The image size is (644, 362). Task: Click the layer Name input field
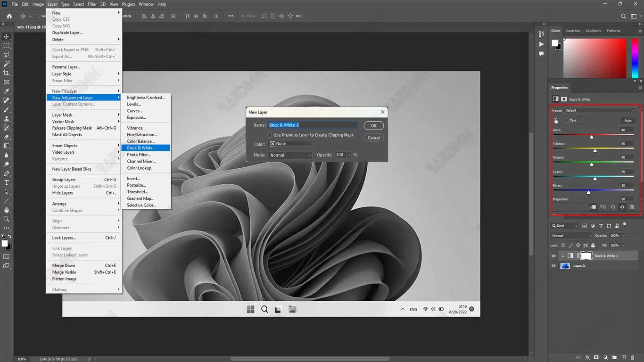[313, 125]
